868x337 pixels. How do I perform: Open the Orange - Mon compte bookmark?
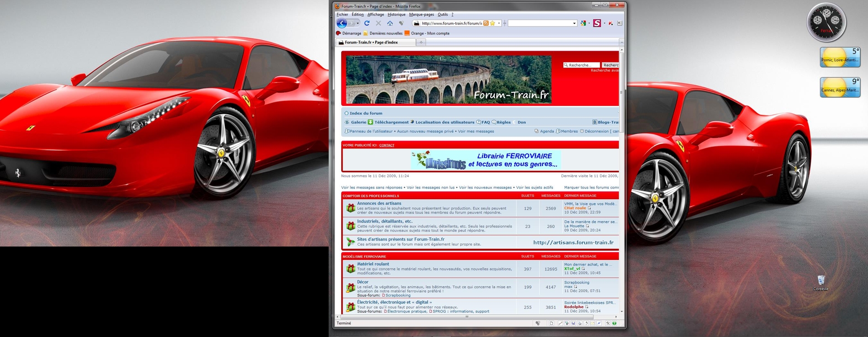click(x=427, y=33)
